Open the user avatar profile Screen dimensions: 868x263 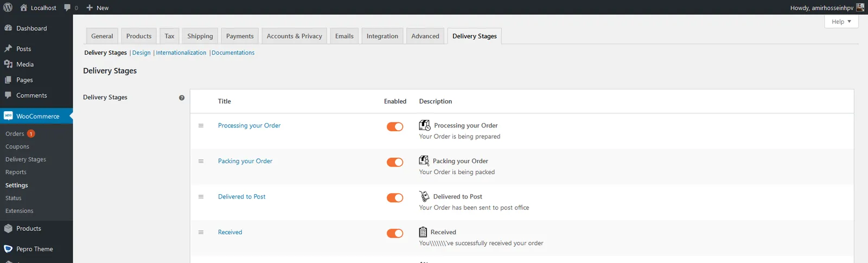(x=860, y=8)
